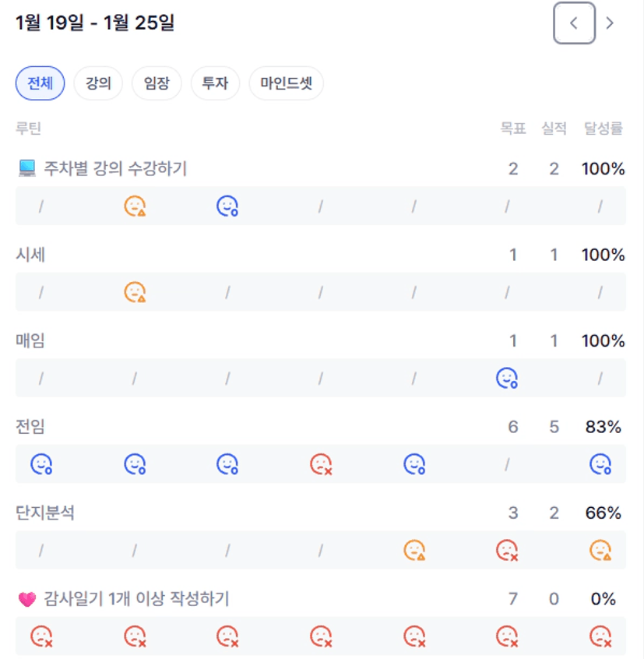Open the 단지분석 routine title
This screenshot has height=659, width=644.
(x=45, y=513)
